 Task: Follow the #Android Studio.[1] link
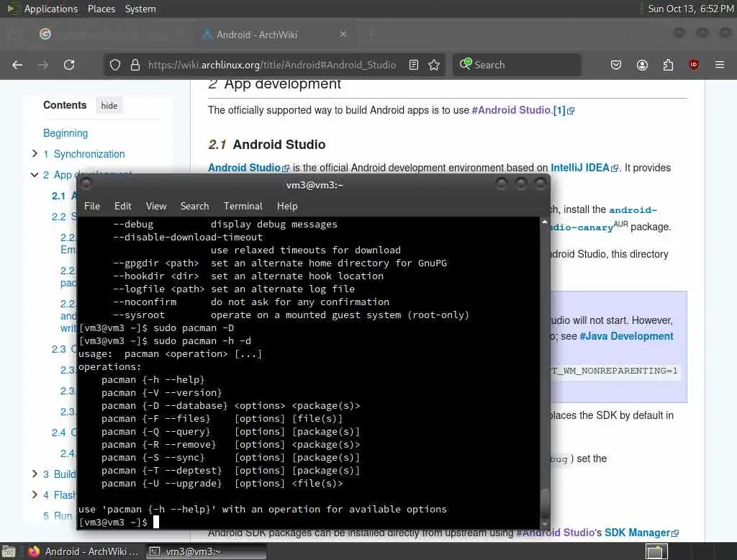(523, 110)
